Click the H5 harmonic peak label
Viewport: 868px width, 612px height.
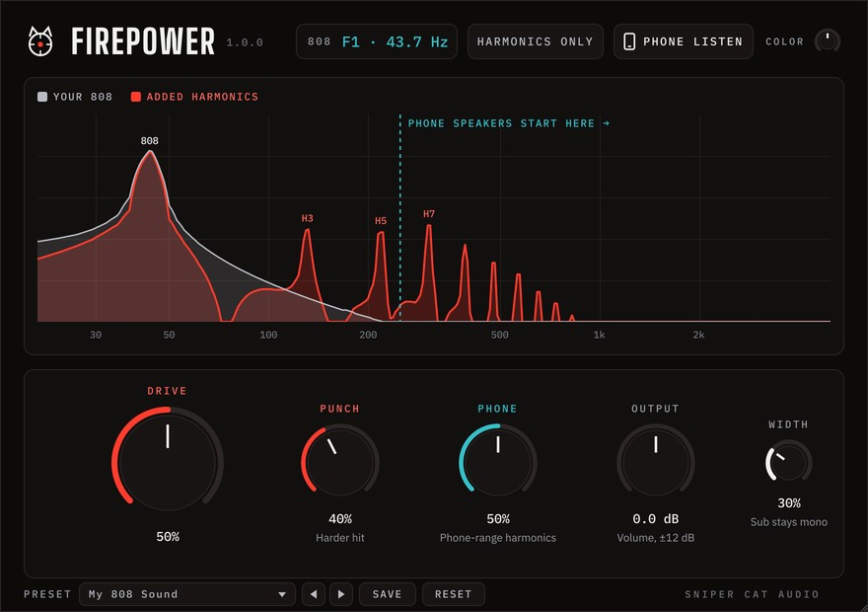coord(381,221)
